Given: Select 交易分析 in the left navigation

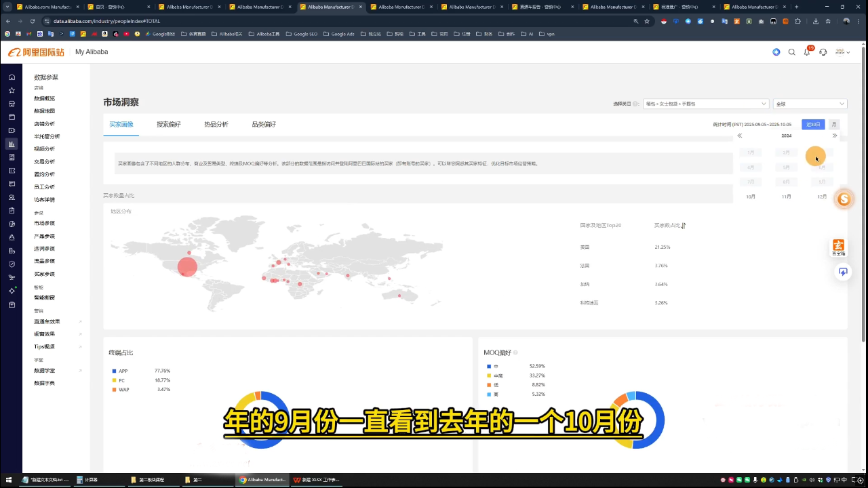Looking at the screenshot, I should tap(44, 161).
